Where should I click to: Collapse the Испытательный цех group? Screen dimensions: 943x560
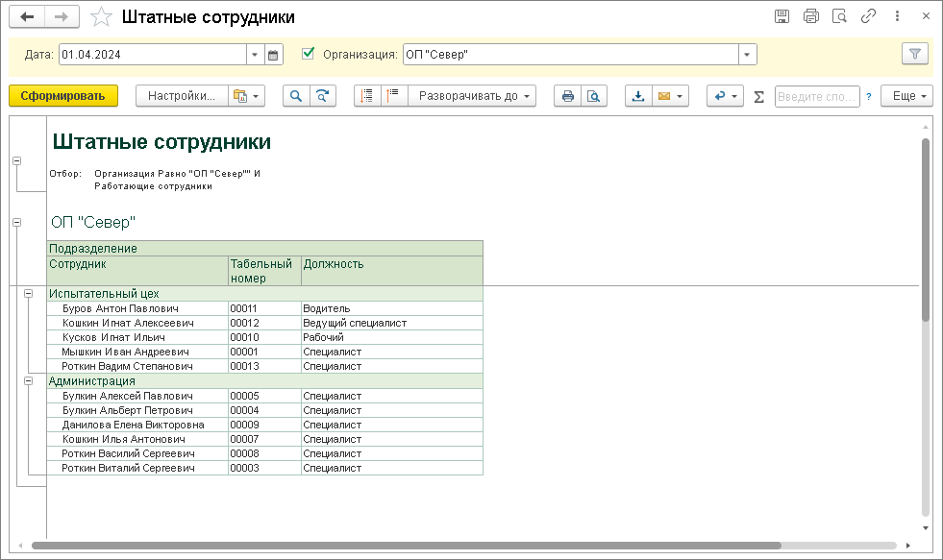point(29,294)
